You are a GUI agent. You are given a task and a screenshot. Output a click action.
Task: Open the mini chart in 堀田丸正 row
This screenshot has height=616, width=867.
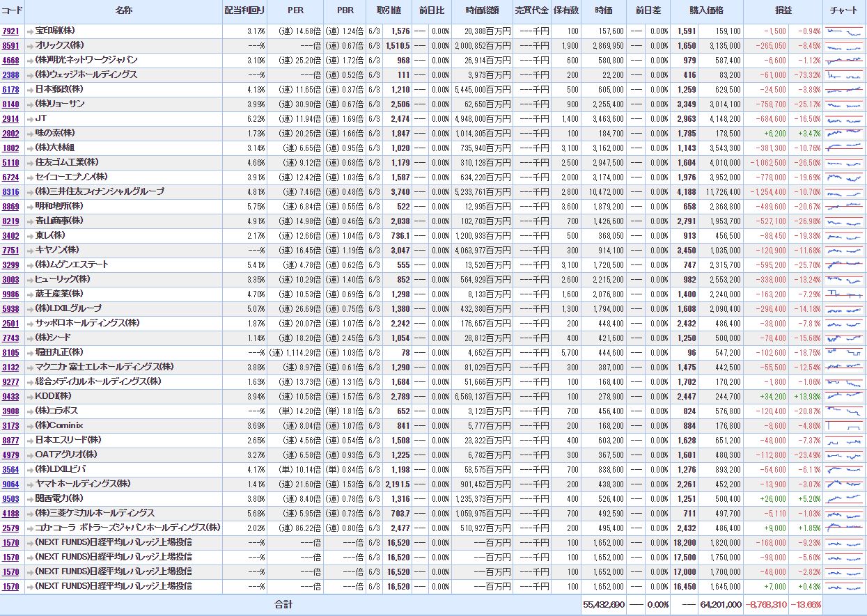(843, 353)
